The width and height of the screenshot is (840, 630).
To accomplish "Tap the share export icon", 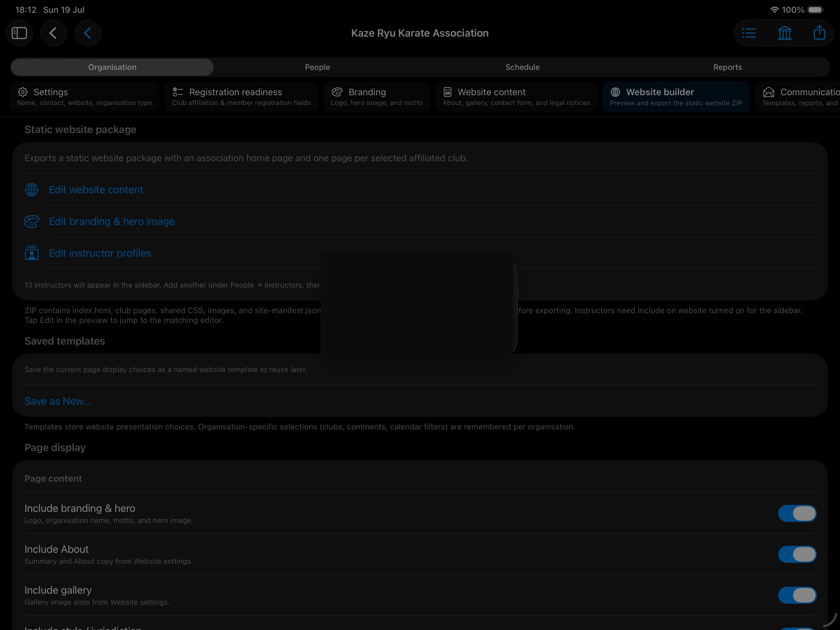I will (820, 32).
